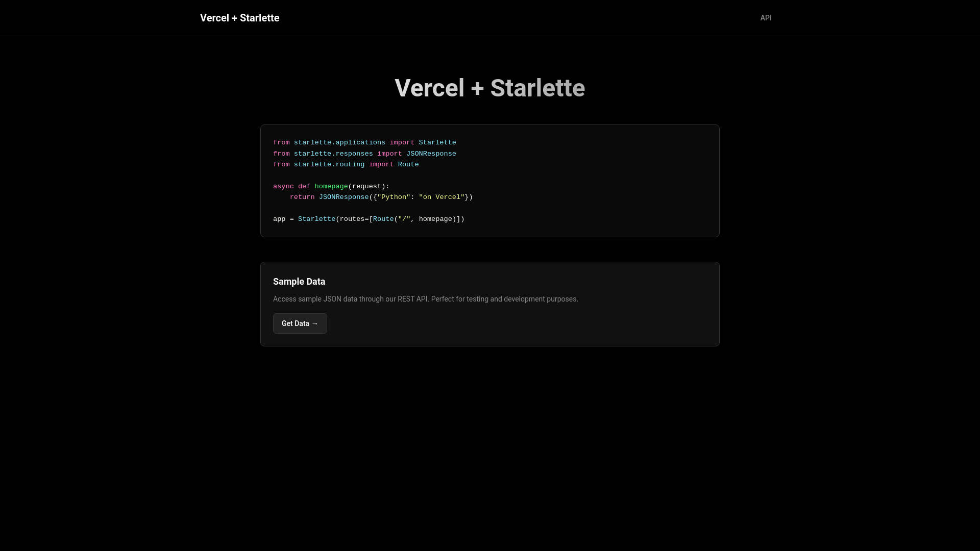This screenshot has width=980, height=551.
Task: Click code line importing JSONResponse
Action: (x=364, y=154)
